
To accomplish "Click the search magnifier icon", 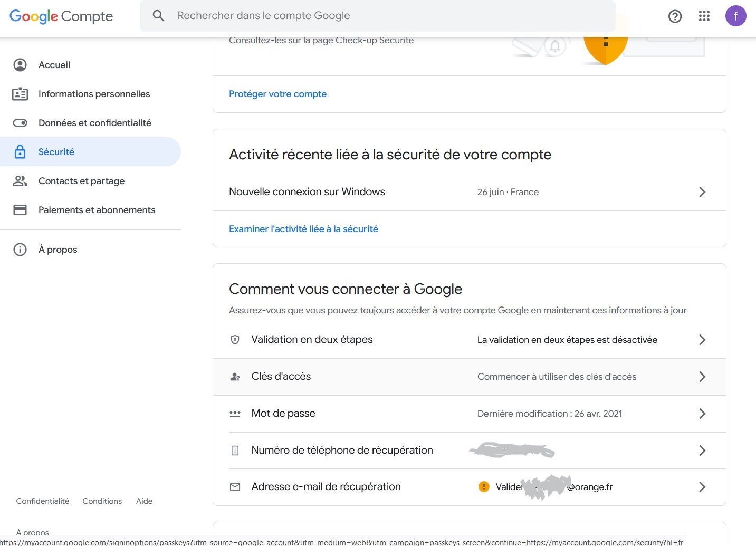I will [x=158, y=16].
